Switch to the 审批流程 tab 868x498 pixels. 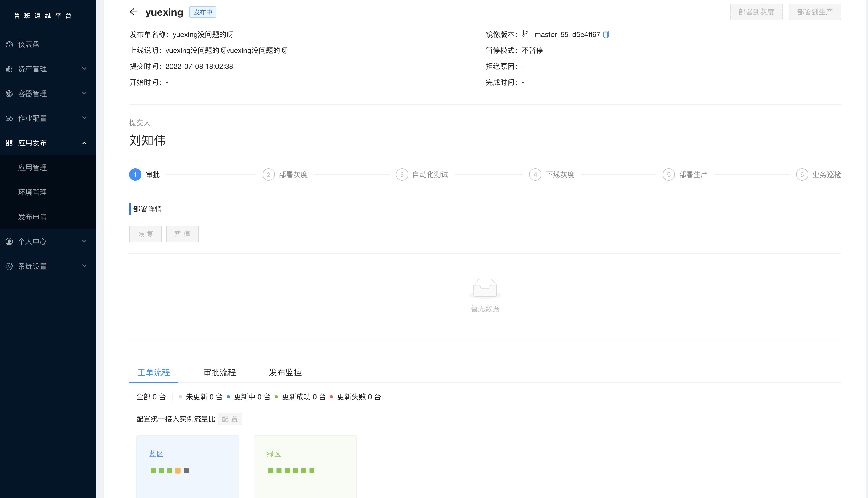point(219,373)
